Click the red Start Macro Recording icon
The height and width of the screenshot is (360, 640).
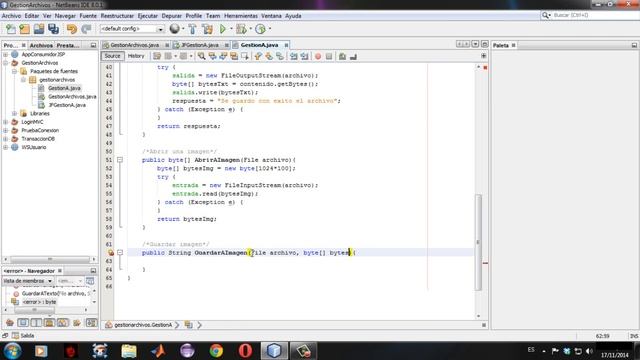(x=318, y=56)
